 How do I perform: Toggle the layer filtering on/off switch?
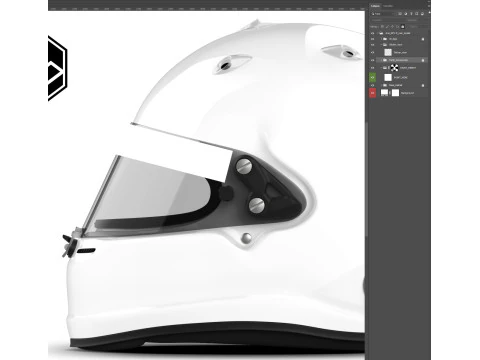tap(429, 12)
